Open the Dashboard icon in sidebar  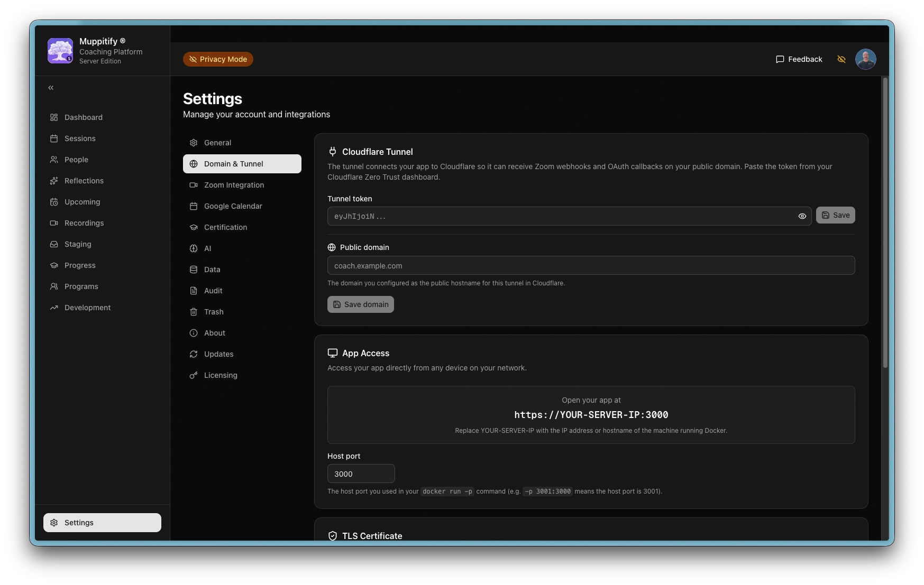pos(54,117)
